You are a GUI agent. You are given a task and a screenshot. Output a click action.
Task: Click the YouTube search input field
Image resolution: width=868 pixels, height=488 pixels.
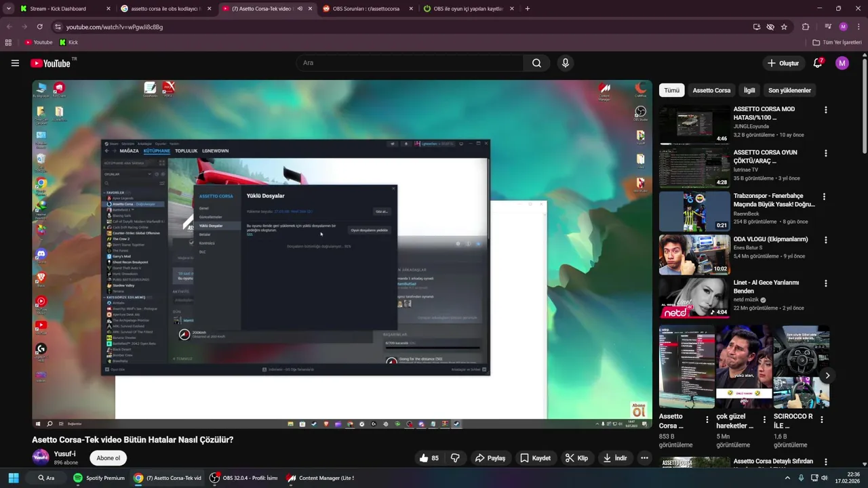(410, 63)
